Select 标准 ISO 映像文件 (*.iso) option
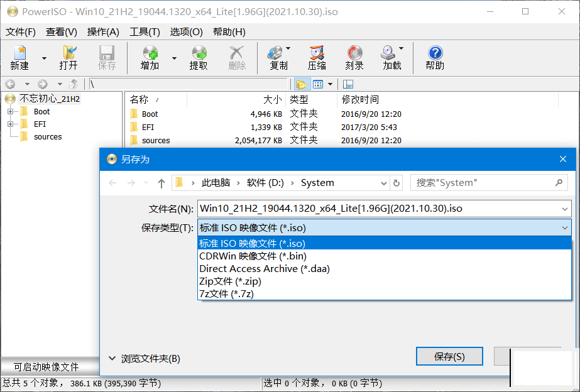 (385, 243)
